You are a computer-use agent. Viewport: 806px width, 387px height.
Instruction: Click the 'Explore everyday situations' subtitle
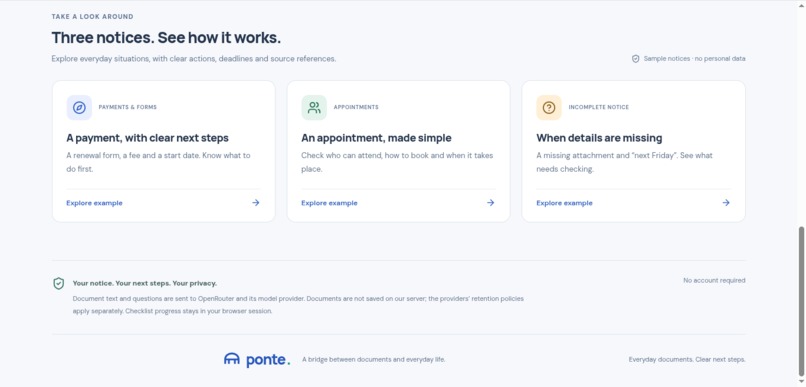pyautogui.click(x=194, y=59)
